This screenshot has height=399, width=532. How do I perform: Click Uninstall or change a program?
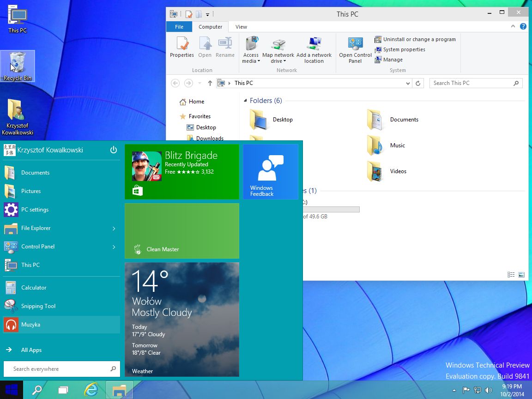pyautogui.click(x=415, y=39)
